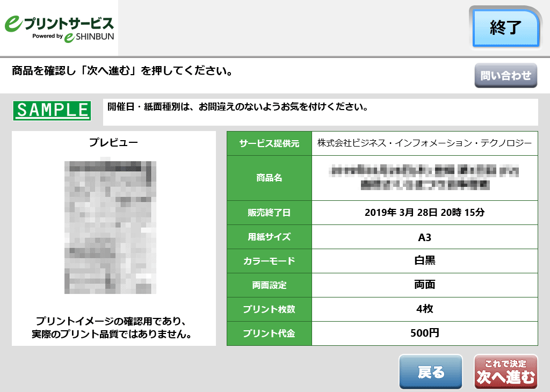Click the 株式会社ビジネス・インフォメーション・テクノロジー cell
This screenshot has width=550, height=392.
[425, 143]
